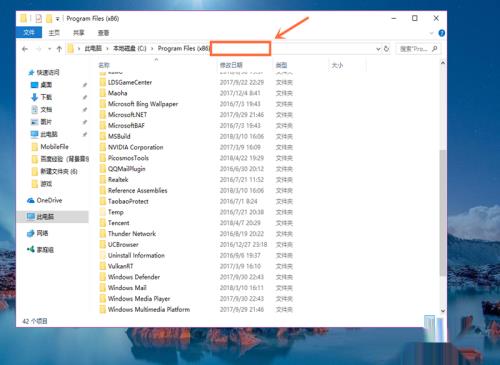The width and height of the screenshot is (500, 365).
Task: Switch to the 主页 ribbon tab
Action: pyautogui.click(x=54, y=33)
